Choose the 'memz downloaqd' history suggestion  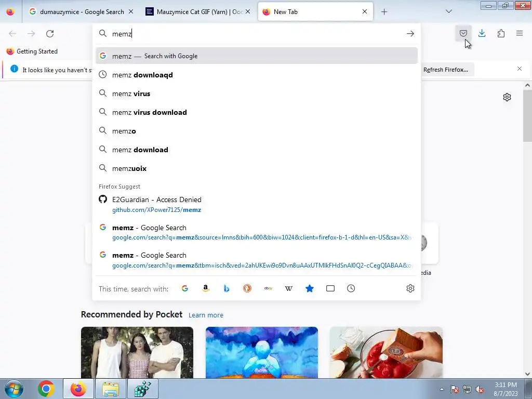click(257, 75)
